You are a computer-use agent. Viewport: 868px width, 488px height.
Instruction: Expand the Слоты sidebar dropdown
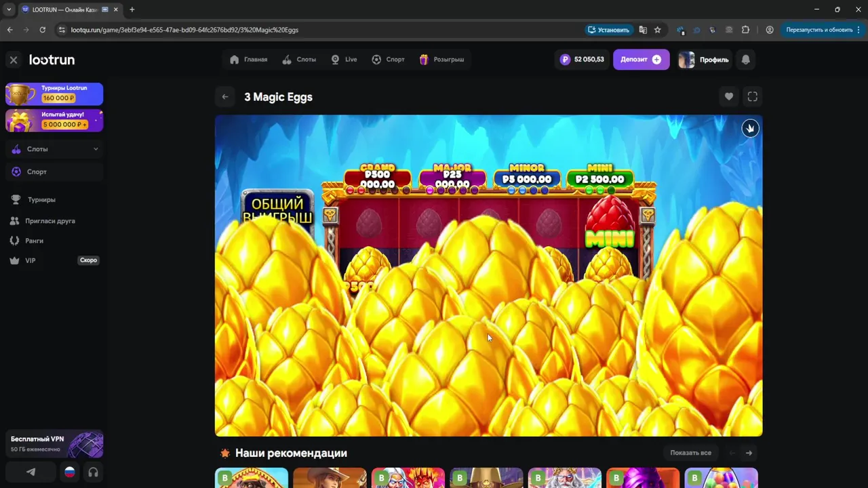click(54, 149)
